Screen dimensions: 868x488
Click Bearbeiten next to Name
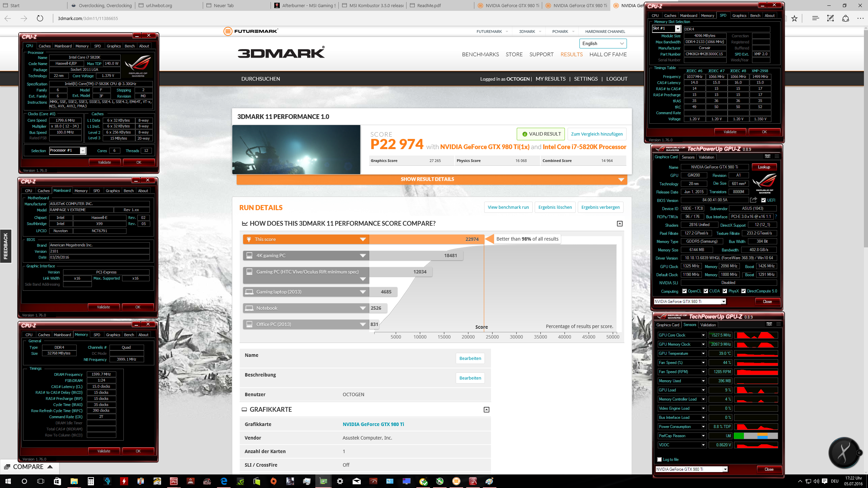(x=470, y=358)
